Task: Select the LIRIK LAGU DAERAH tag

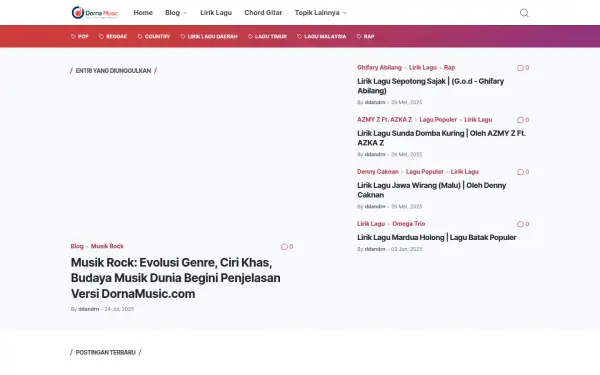Action: click(209, 36)
